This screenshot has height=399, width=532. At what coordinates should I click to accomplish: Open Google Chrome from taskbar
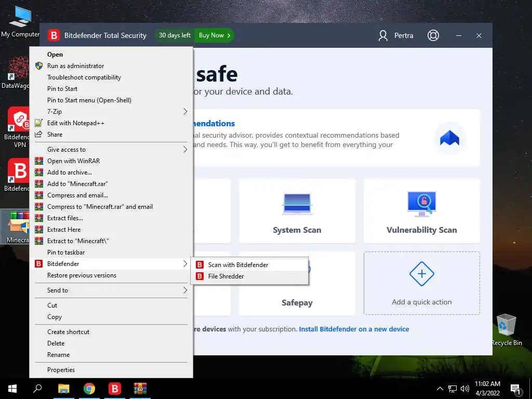[89, 389]
